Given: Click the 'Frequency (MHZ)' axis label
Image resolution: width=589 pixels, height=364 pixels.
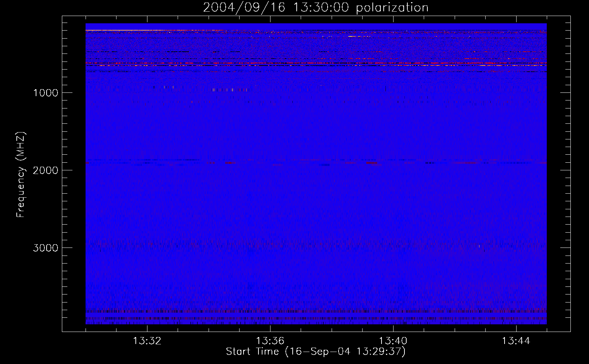Looking at the screenshot, I should click(x=21, y=175).
